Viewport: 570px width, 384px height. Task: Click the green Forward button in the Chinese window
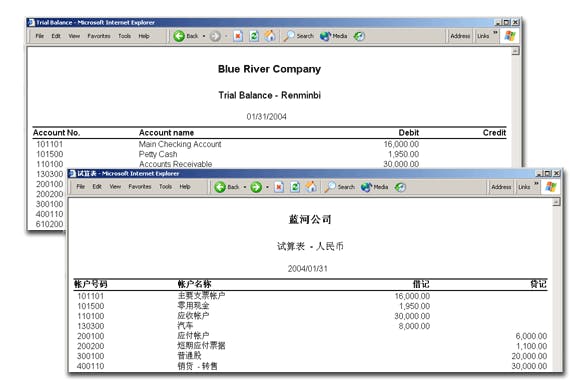[256, 187]
